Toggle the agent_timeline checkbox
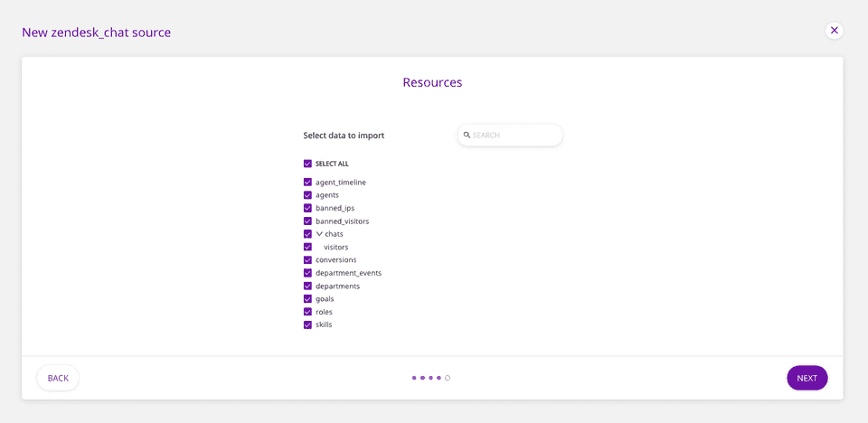 pyautogui.click(x=307, y=182)
